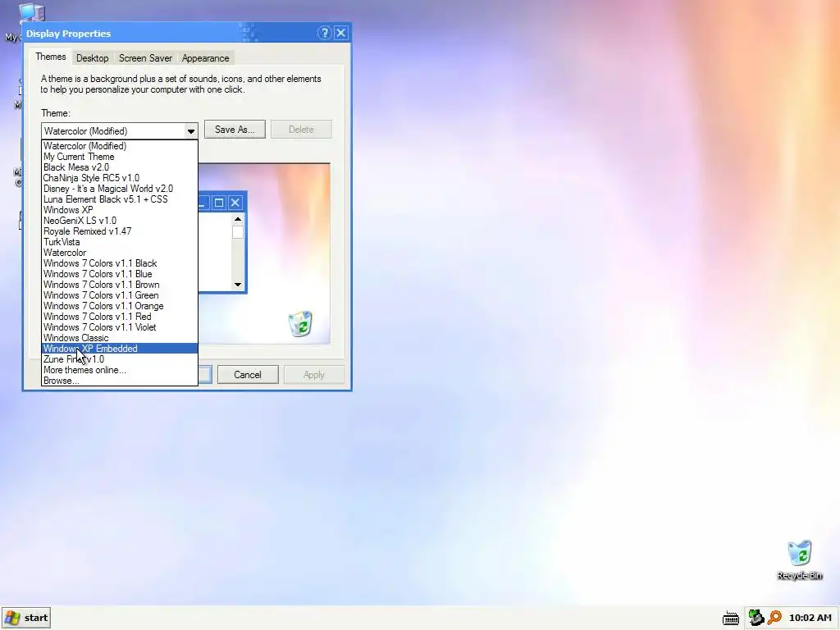Click preview window scroll up arrow
Image resolution: width=840 pixels, height=630 pixels.
pyautogui.click(x=238, y=219)
